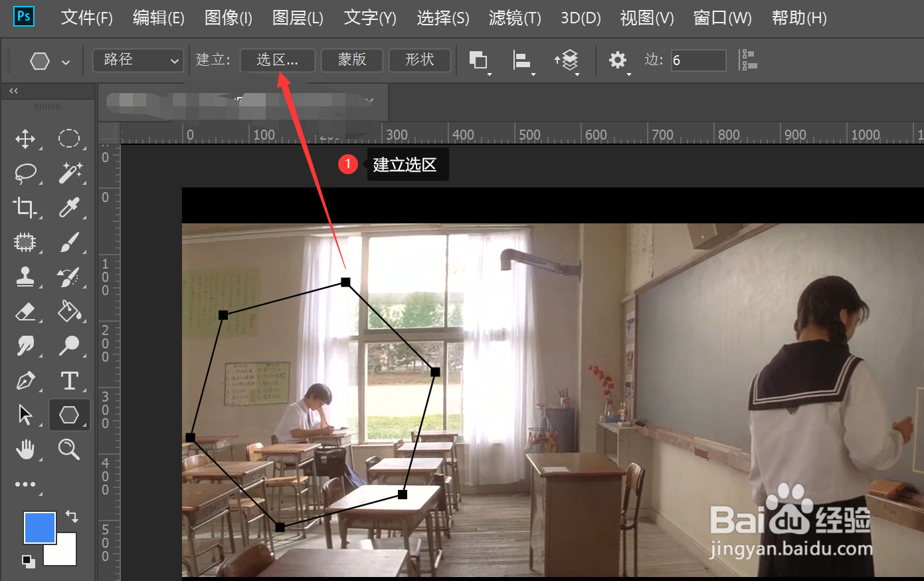Open the 图层(L) menu
924x581 pixels.
click(x=298, y=18)
